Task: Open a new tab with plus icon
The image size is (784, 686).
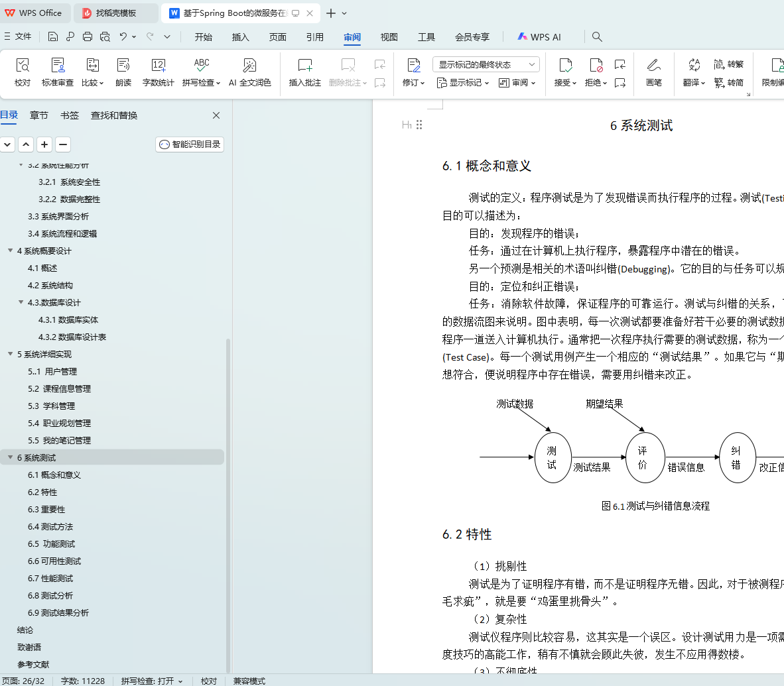Action: pyautogui.click(x=330, y=13)
